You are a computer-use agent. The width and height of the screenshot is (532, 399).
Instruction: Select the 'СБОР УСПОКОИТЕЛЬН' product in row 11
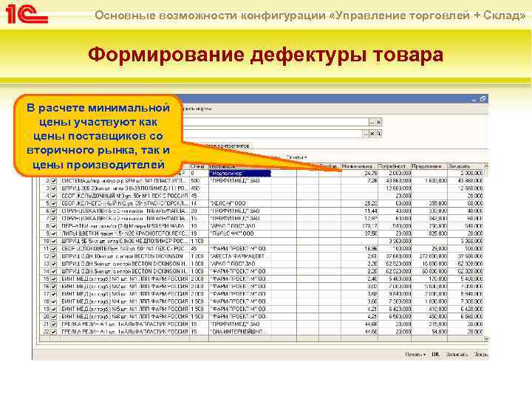tap(124, 249)
